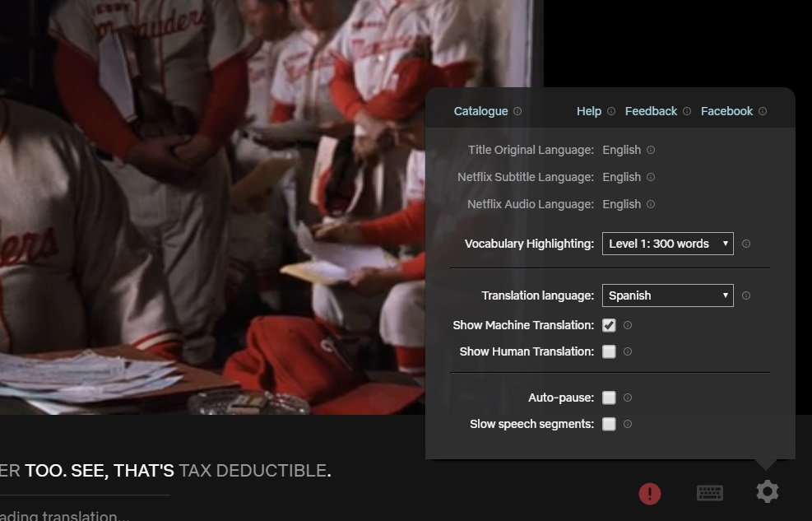
Task: Click info icon beside Netflix Audio Language
Action: (651, 204)
